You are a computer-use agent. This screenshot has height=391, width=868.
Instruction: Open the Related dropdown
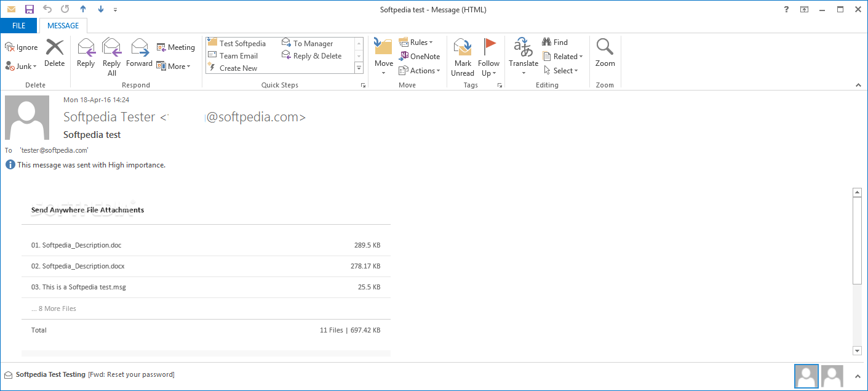pos(563,56)
